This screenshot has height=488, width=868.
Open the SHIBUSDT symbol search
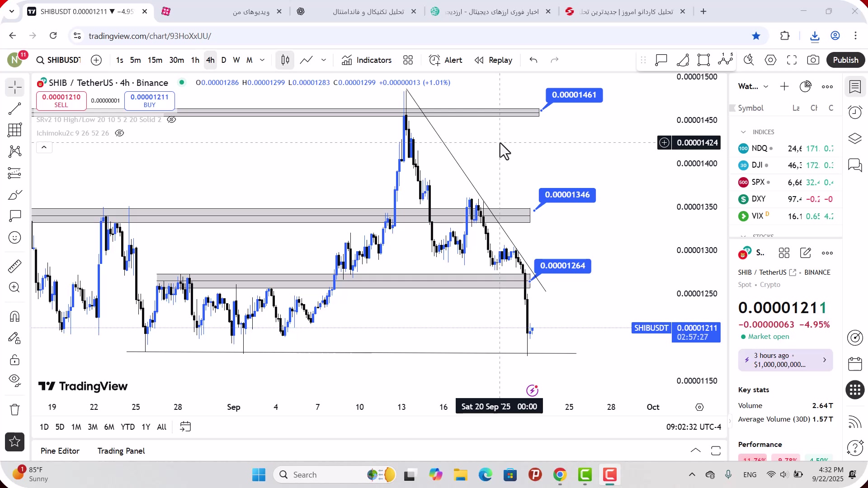[59, 60]
